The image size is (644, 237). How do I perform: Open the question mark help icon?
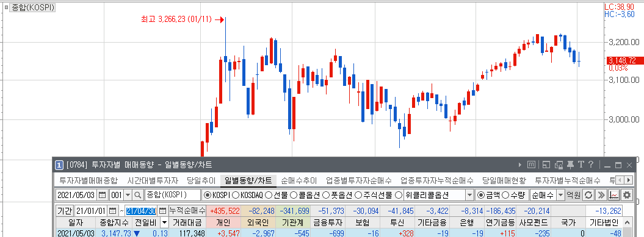pos(591,165)
